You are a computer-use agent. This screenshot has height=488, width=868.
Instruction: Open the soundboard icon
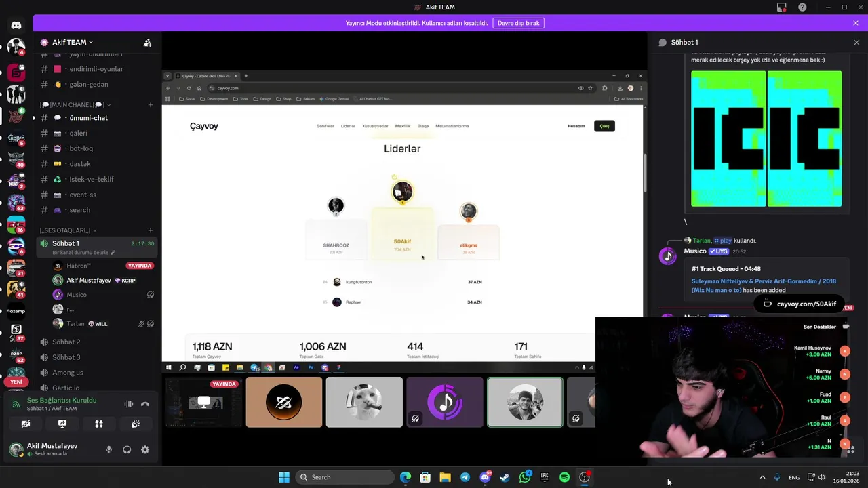tap(136, 424)
